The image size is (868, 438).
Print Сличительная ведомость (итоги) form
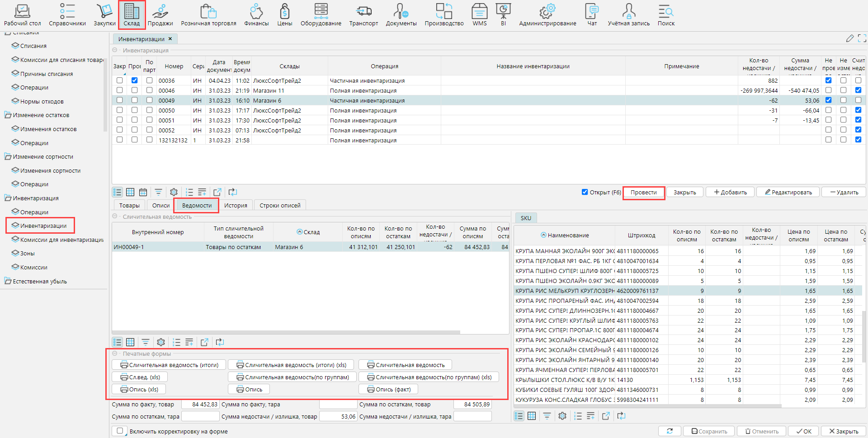pyautogui.click(x=169, y=365)
